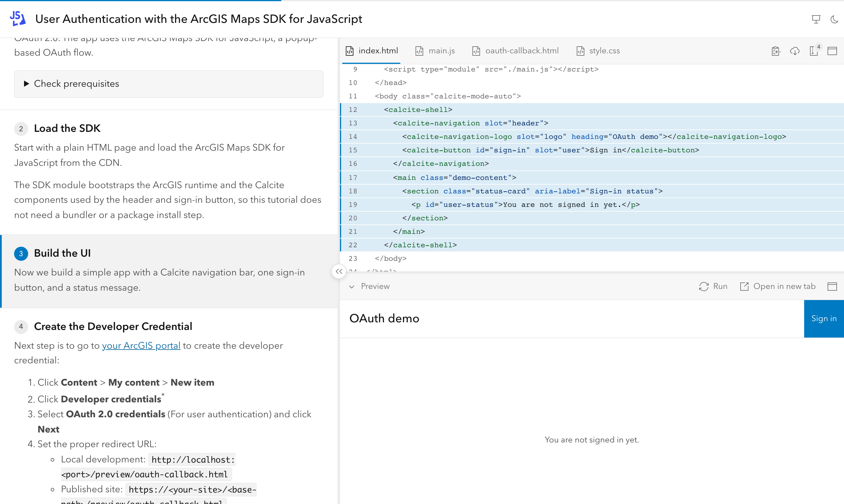
Task: Switch to the style.css tab label
Action: pos(604,51)
